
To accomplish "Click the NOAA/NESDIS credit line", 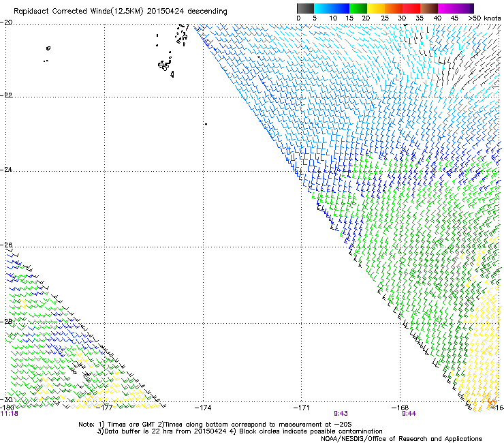I will coord(401,439).
